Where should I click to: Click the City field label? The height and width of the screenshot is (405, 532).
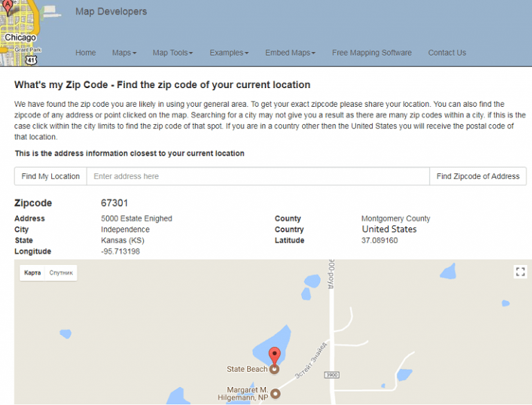(x=21, y=230)
